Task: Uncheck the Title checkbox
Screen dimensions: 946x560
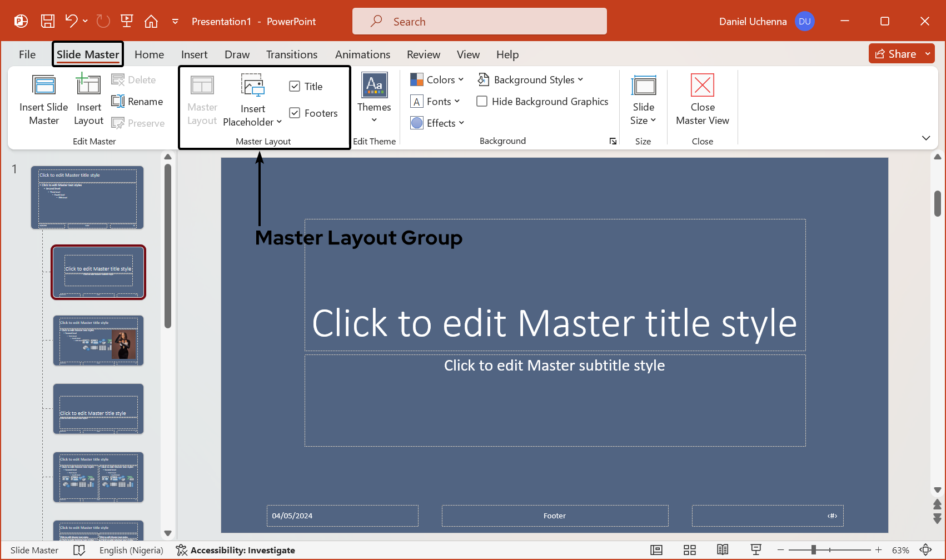Action: tap(295, 87)
